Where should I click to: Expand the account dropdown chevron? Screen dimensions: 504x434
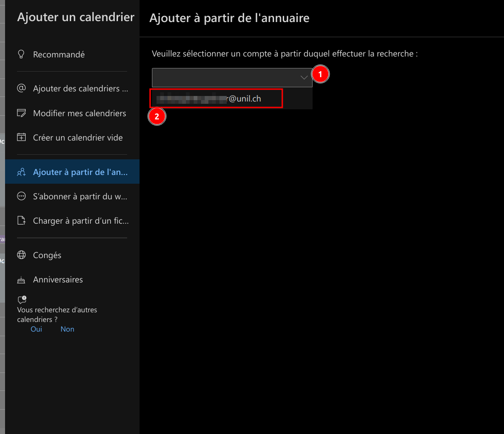pyautogui.click(x=304, y=78)
